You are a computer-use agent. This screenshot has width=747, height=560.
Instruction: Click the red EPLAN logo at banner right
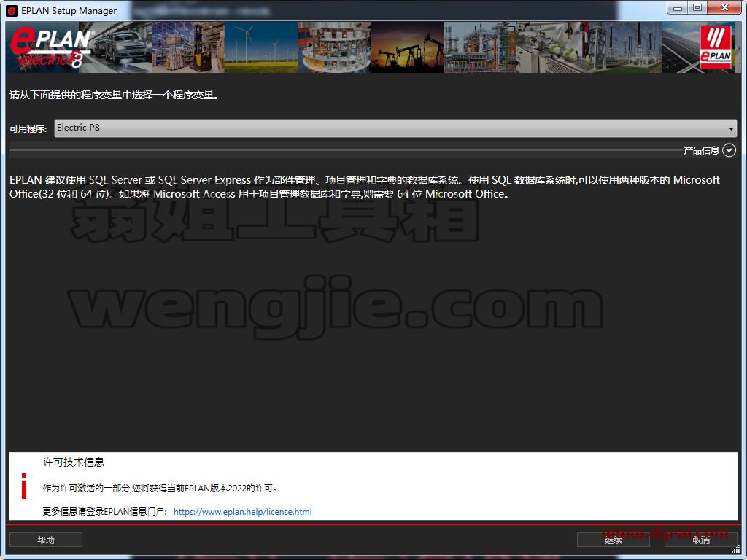[x=716, y=47]
